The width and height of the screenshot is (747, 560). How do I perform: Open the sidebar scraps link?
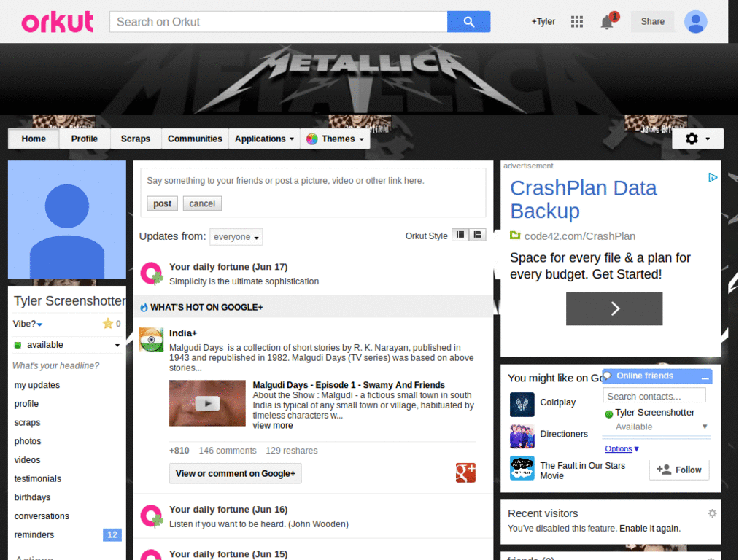coord(27,422)
